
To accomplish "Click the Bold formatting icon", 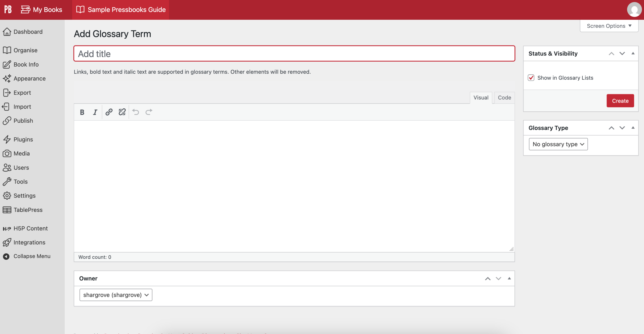I will (82, 112).
